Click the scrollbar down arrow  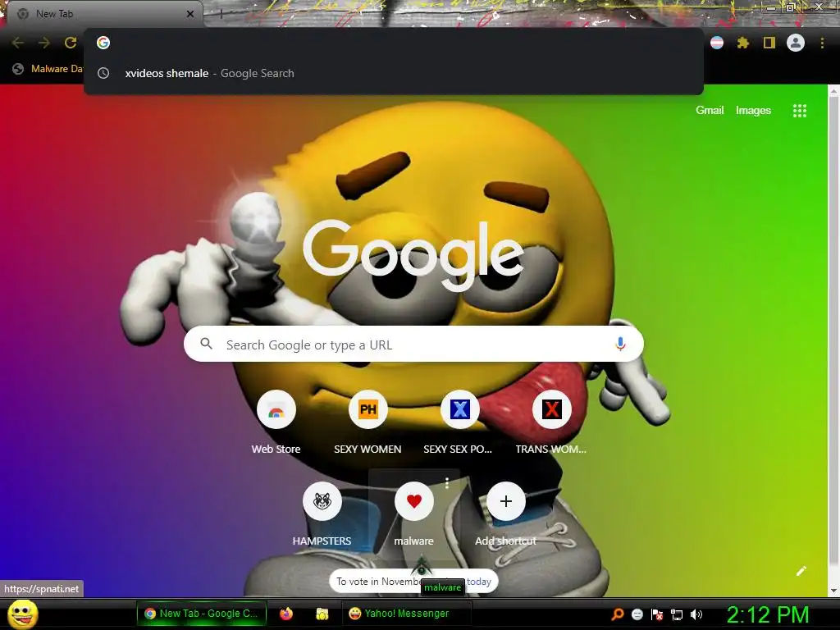tap(833, 591)
